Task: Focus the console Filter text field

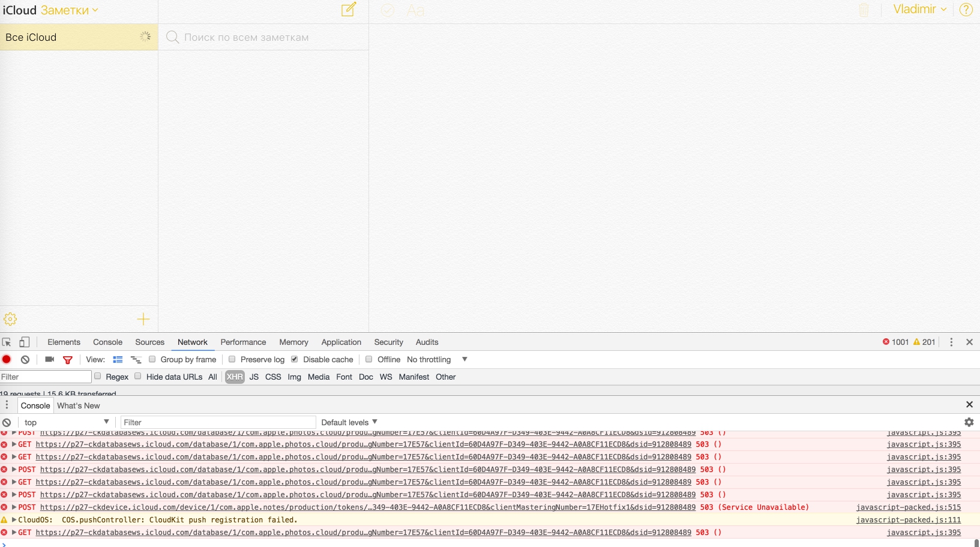Action: point(218,422)
